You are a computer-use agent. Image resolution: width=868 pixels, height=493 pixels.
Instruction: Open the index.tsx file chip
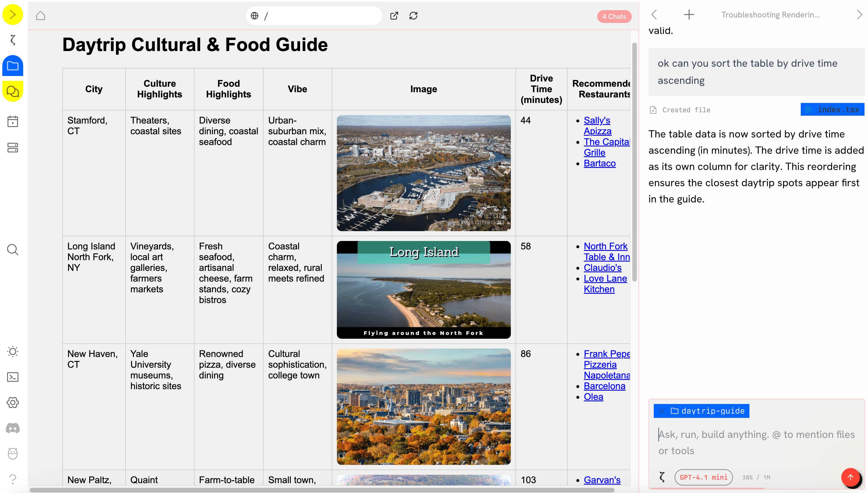tap(832, 110)
